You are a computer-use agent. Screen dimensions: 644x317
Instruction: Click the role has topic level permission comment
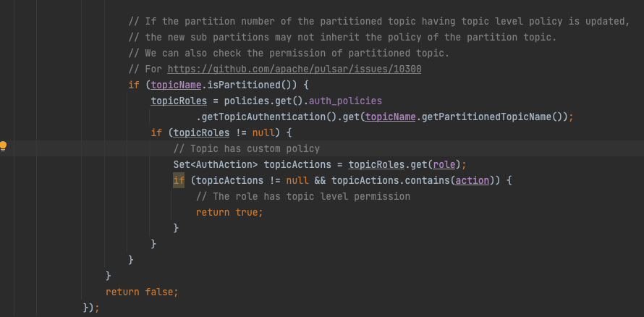(303, 196)
